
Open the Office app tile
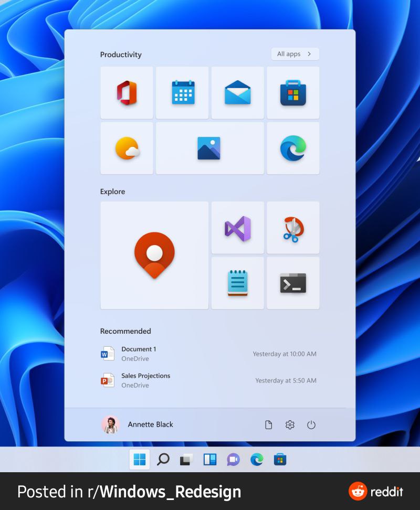coord(127,93)
